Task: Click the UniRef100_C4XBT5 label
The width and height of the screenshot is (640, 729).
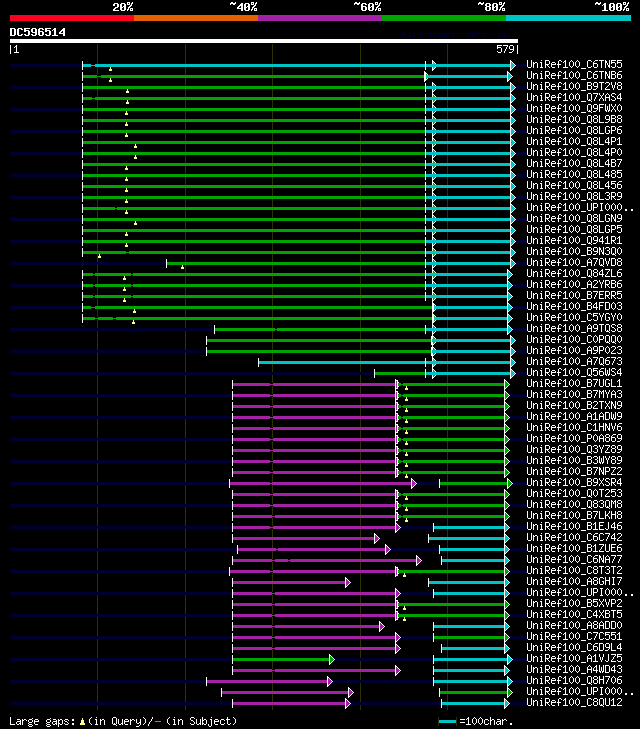Action: pyautogui.click(x=574, y=615)
